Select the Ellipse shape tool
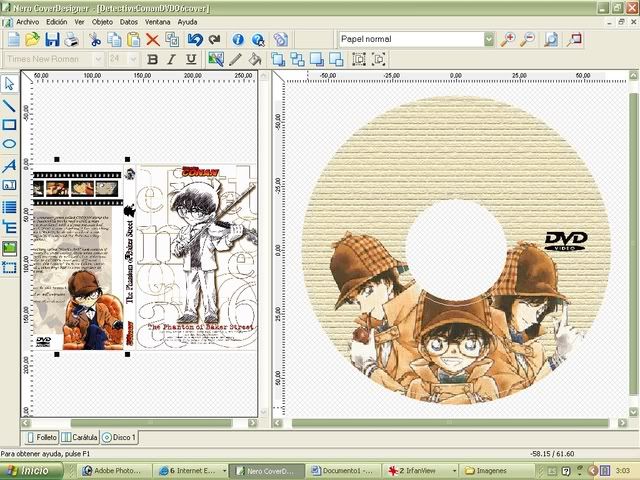Image resolution: width=640 pixels, height=480 pixels. [x=10, y=145]
